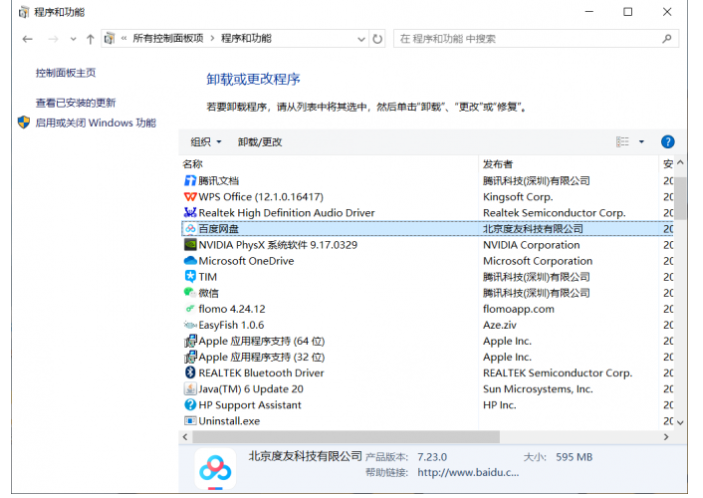
Task: Click the vertical scrollbar thumb
Action: click(681, 198)
